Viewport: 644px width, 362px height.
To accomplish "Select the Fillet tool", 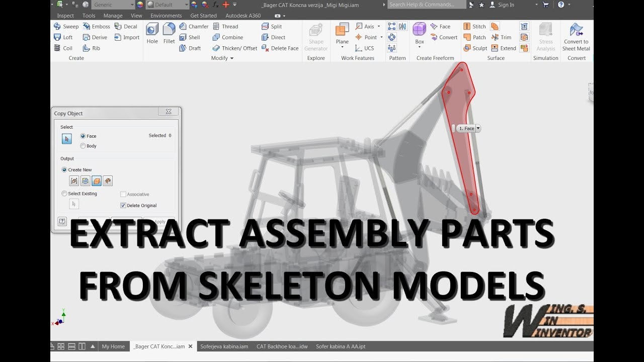I will pos(169,34).
